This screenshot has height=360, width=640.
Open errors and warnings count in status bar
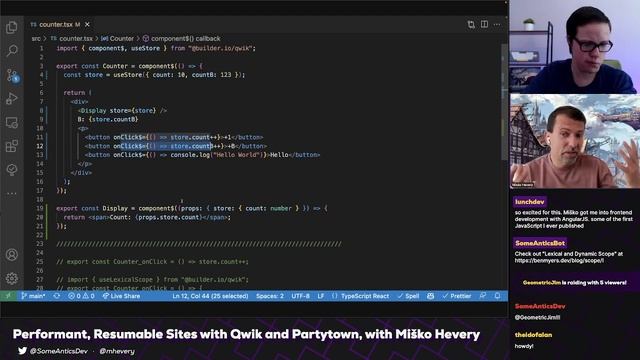coord(81,296)
